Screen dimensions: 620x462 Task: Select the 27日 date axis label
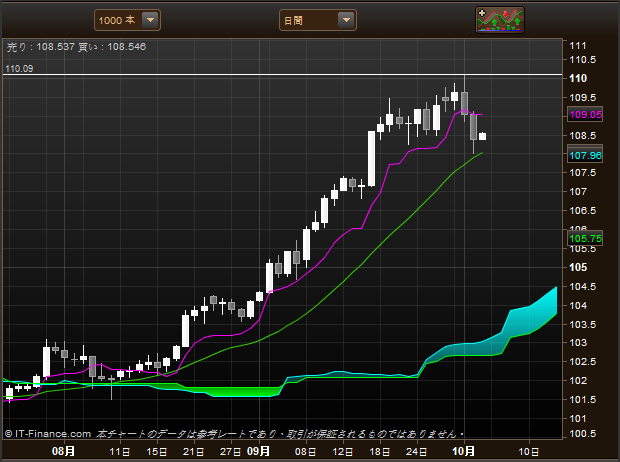(x=231, y=452)
